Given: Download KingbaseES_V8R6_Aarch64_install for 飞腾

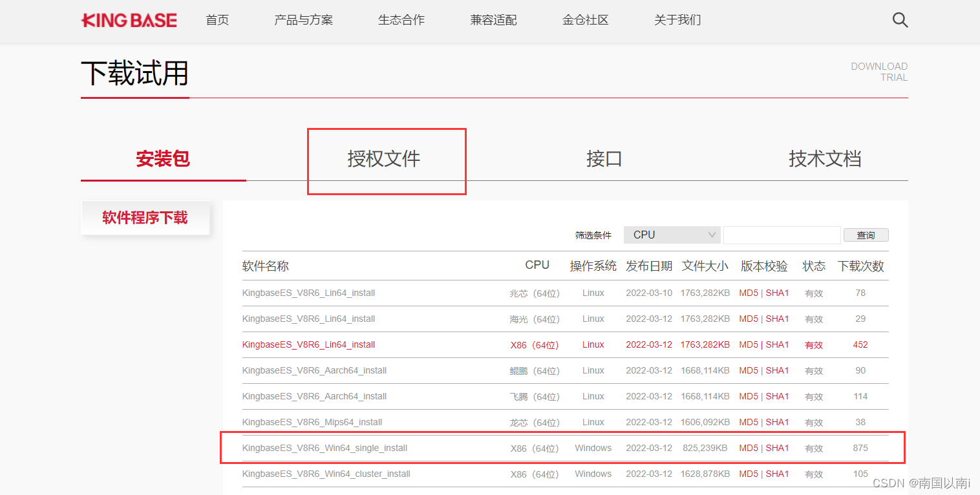Looking at the screenshot, I should click(314, 396).
